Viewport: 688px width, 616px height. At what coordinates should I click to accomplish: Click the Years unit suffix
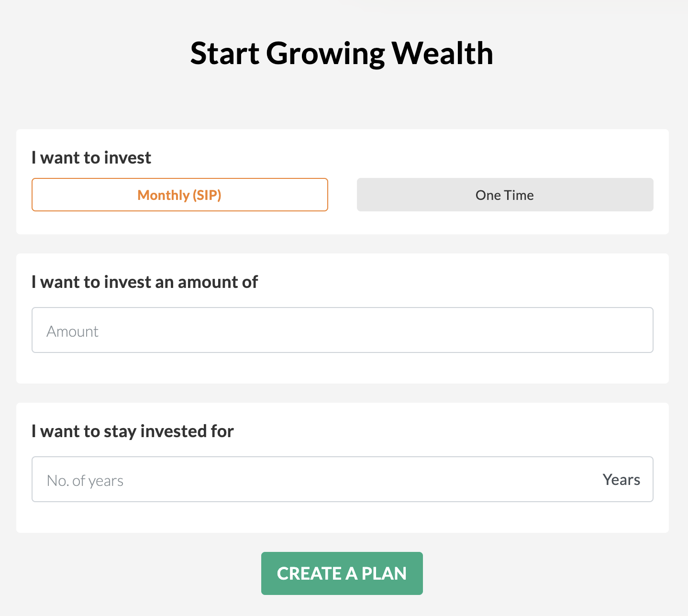click(621, 480)
